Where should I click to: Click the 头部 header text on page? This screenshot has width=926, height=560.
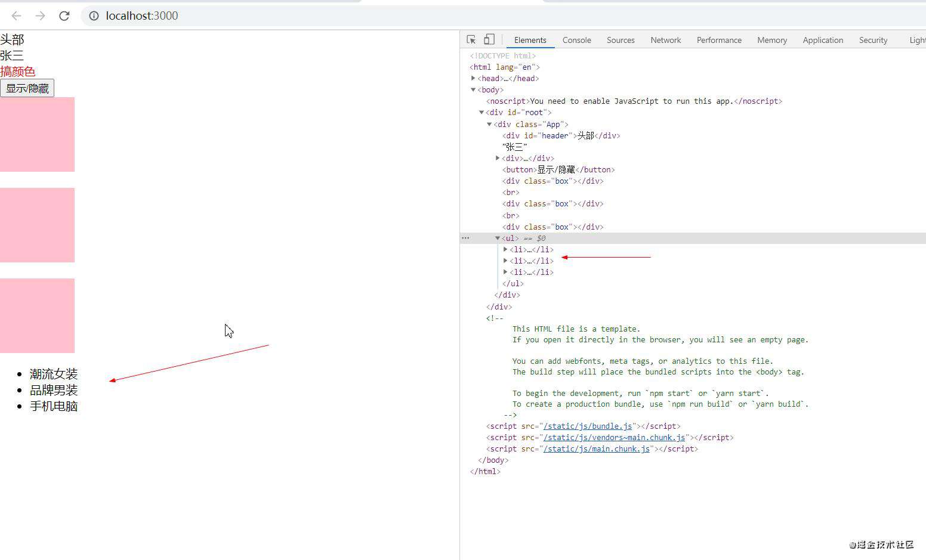coord(12,39)
